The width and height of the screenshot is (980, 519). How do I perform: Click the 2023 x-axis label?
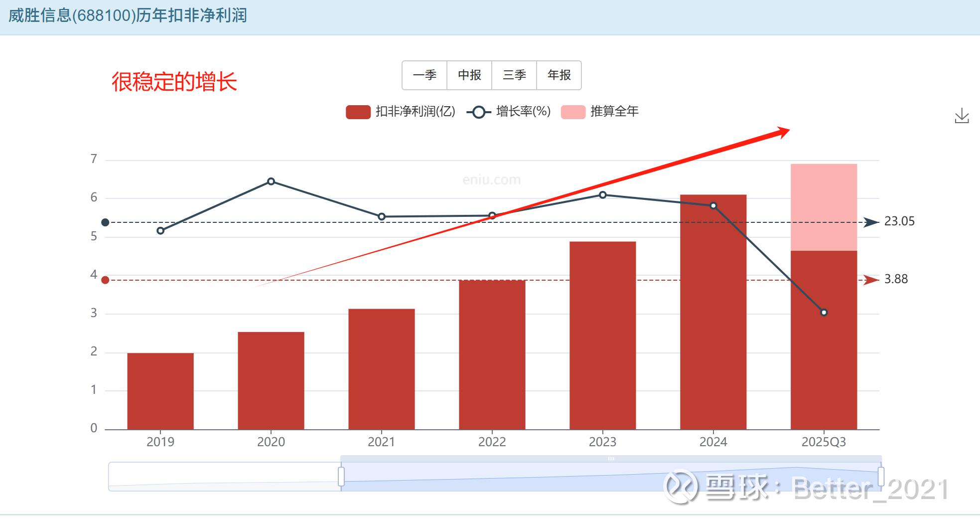click(603, 442)
